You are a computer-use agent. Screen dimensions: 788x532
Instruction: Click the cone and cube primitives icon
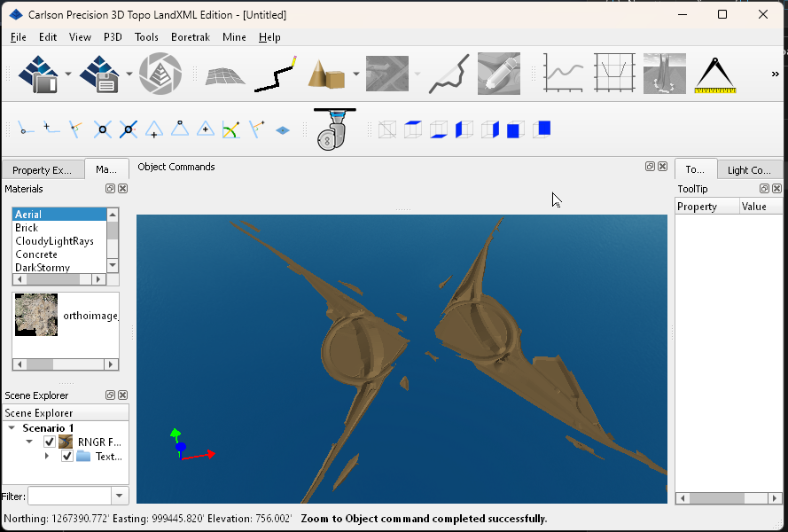coord(327,74)
